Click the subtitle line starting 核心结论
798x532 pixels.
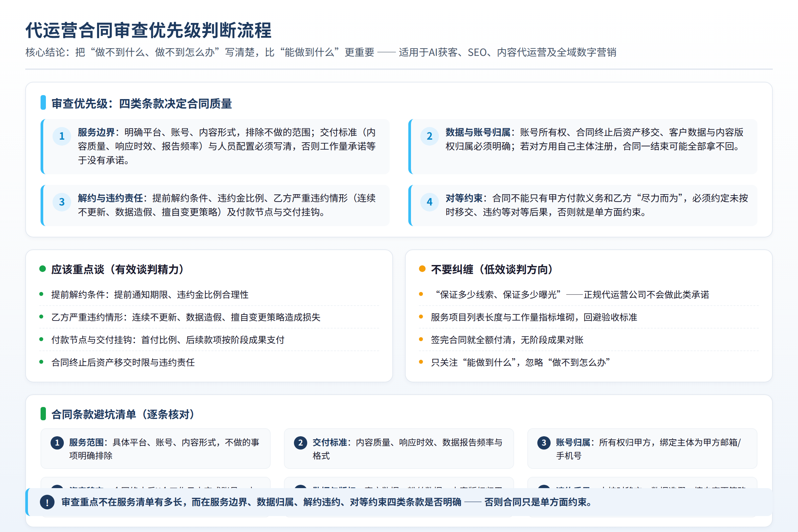321,52
